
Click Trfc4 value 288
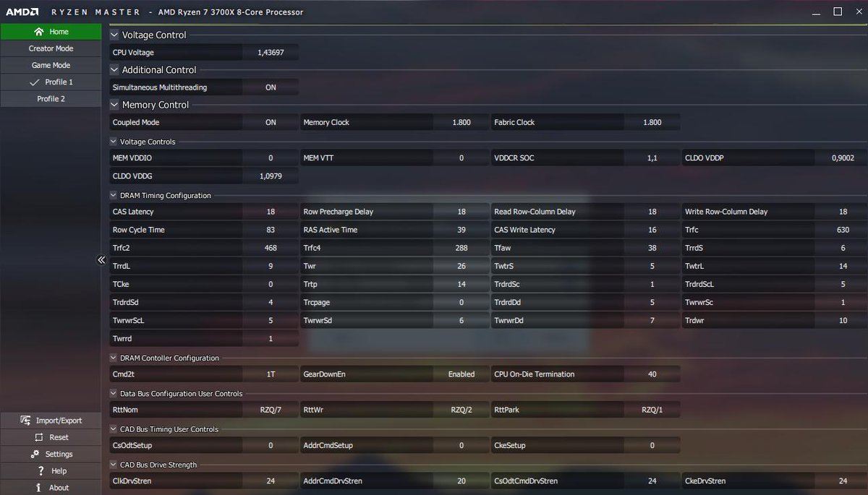pyautogui.click(x=461, y=248)
